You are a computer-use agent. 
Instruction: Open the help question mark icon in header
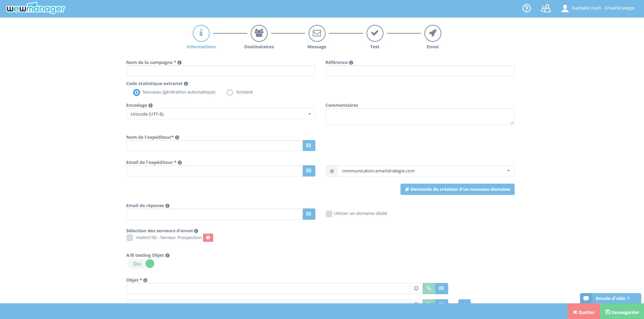tap(527, 8)
